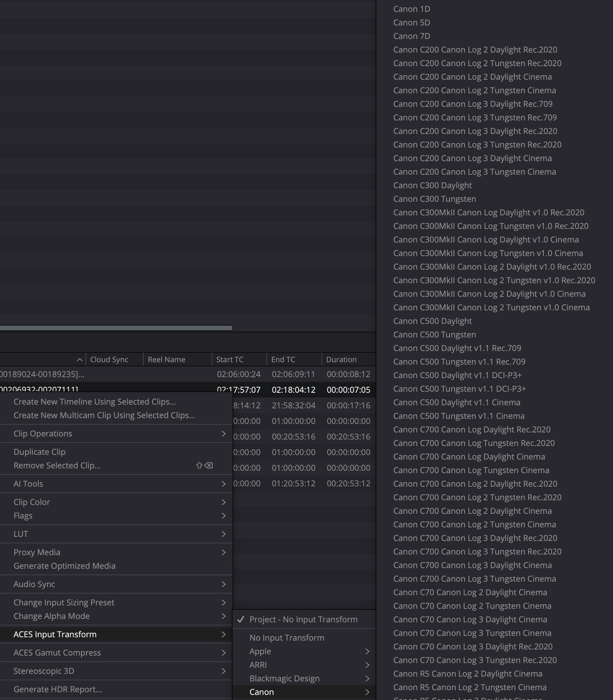This screenshot has width=613, height=700.
Task: Select Project - No Input Transform option
Action: point(304,619)
